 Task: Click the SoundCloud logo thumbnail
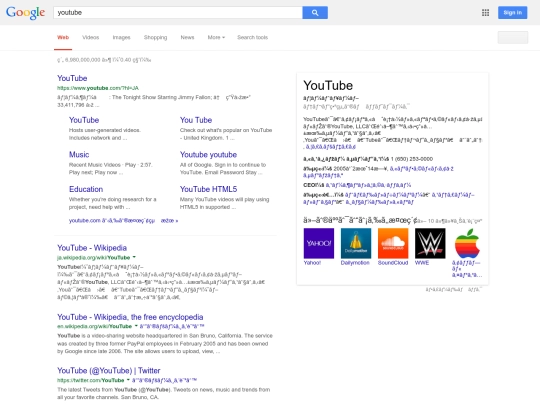(x=393, y=243)
